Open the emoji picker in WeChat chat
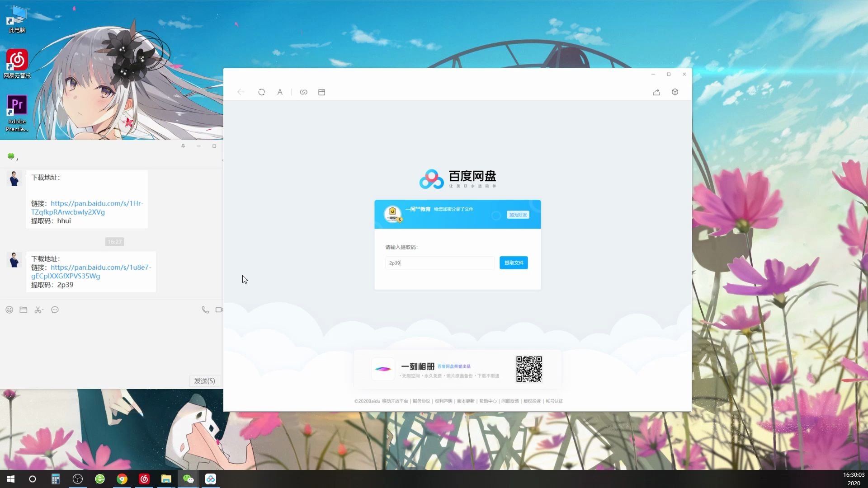 [9, 310]
